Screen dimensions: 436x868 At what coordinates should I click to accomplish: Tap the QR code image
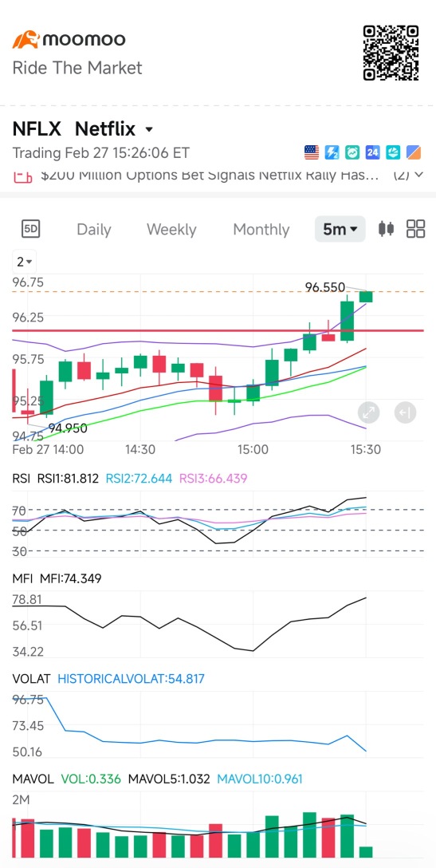pos(391,53)
